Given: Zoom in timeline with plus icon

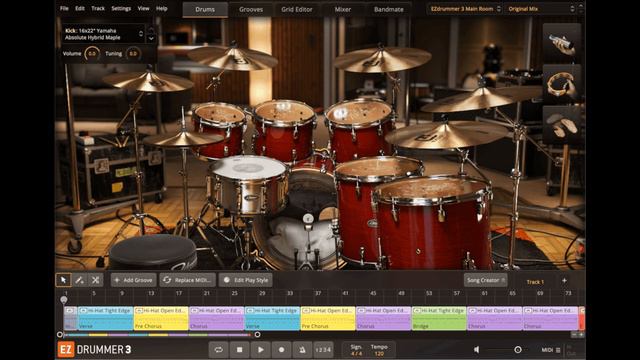Looking at the screenshot, I should click(581, 335).
